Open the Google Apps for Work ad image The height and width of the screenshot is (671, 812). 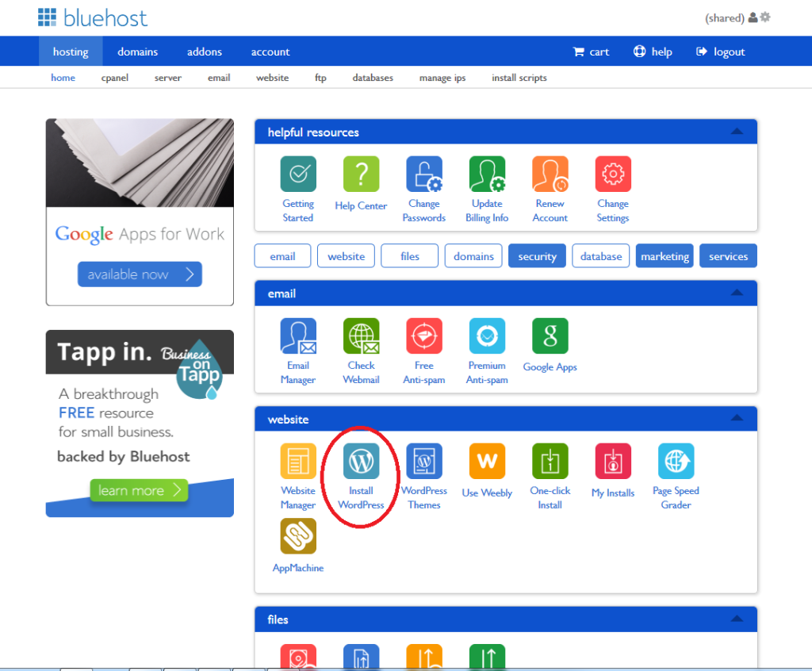click(x=140, y=163)
